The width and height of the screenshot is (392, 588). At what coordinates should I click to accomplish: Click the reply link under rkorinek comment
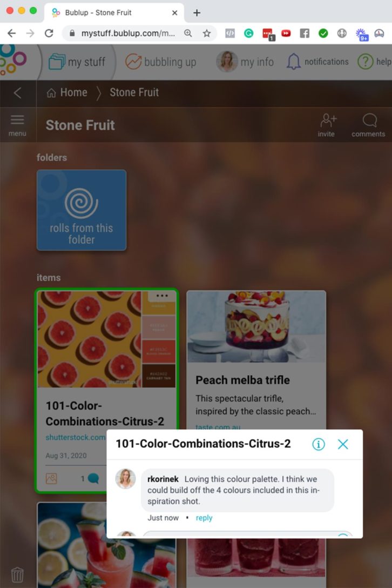(x=204, y=518)
